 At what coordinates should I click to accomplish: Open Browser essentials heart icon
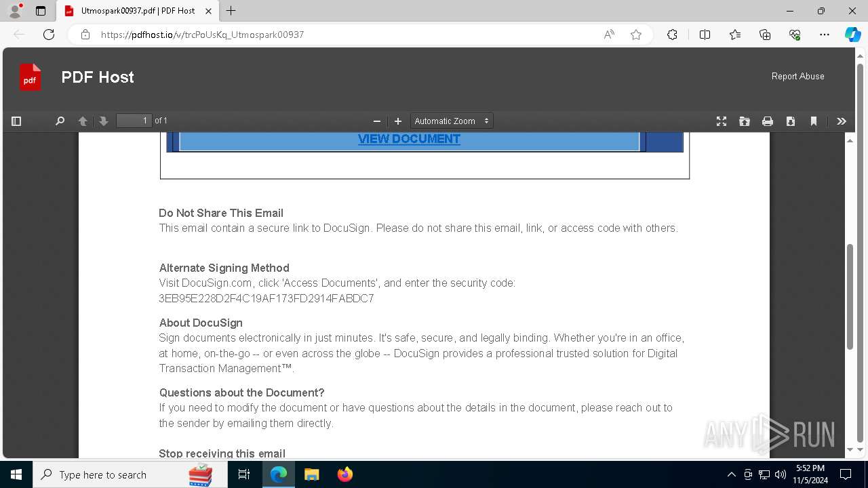tap(795, 35)
